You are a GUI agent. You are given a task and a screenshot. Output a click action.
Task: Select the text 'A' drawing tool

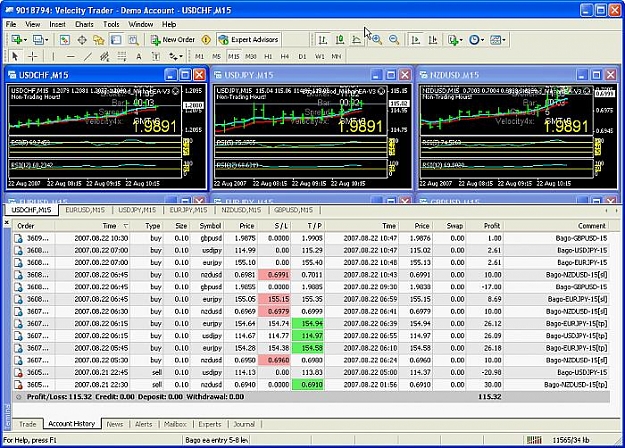click(x=139, y=57)
